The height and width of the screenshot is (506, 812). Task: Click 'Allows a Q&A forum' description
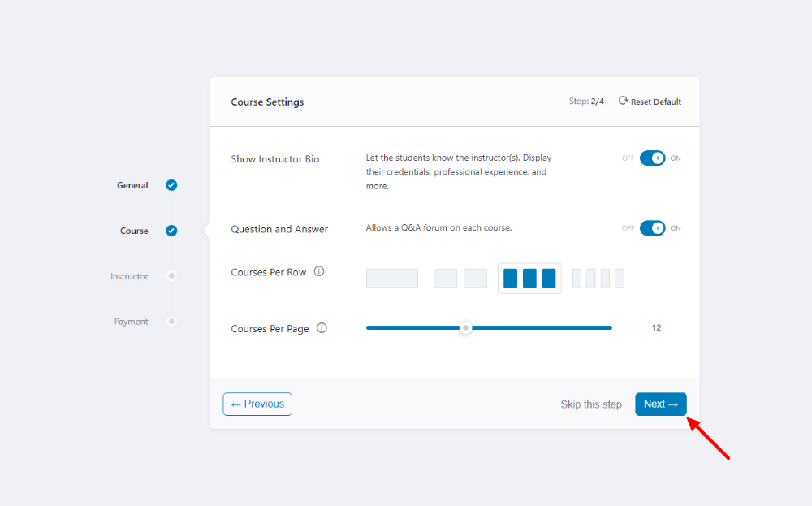click(438, 227)
